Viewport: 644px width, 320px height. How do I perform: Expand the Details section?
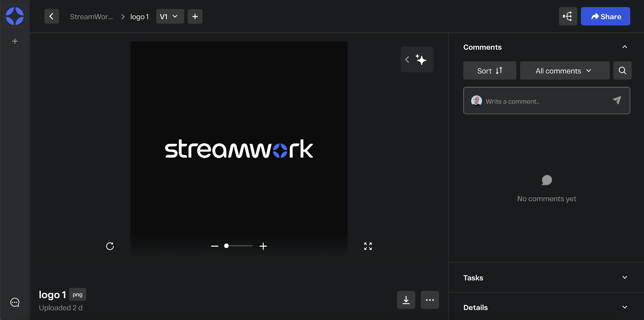(x=625, y=307)
